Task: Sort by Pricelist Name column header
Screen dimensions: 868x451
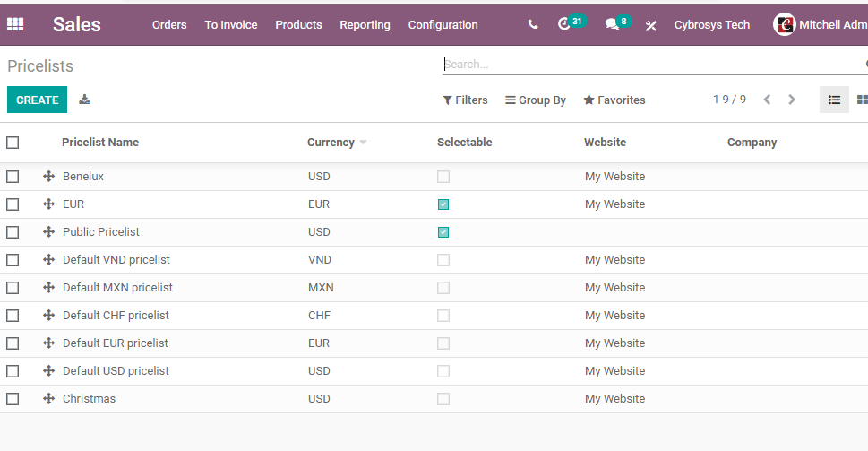Action: [100, 143]
